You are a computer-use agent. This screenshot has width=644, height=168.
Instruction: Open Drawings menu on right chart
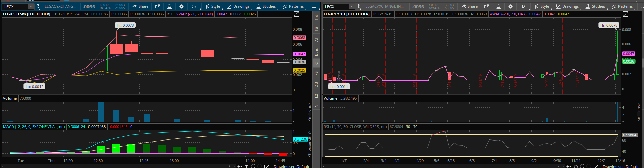coord(567,6)
